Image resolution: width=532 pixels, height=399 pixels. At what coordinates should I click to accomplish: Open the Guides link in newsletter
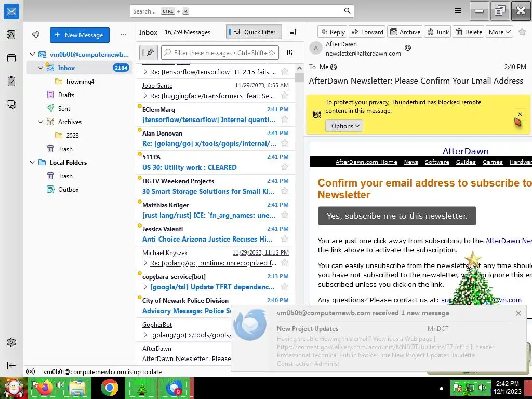point(465,162)
